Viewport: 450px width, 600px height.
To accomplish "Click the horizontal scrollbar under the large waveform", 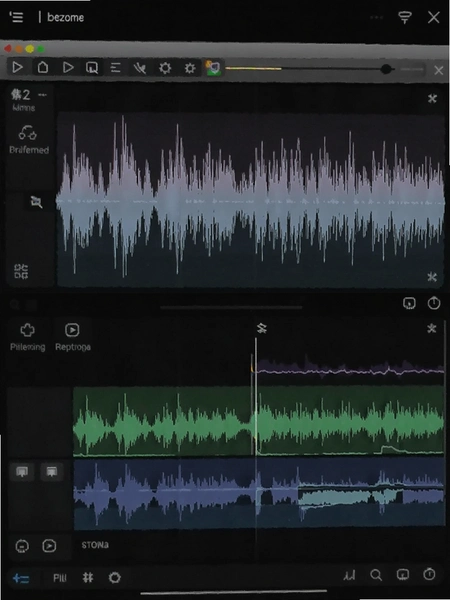I will click(231, 307).
